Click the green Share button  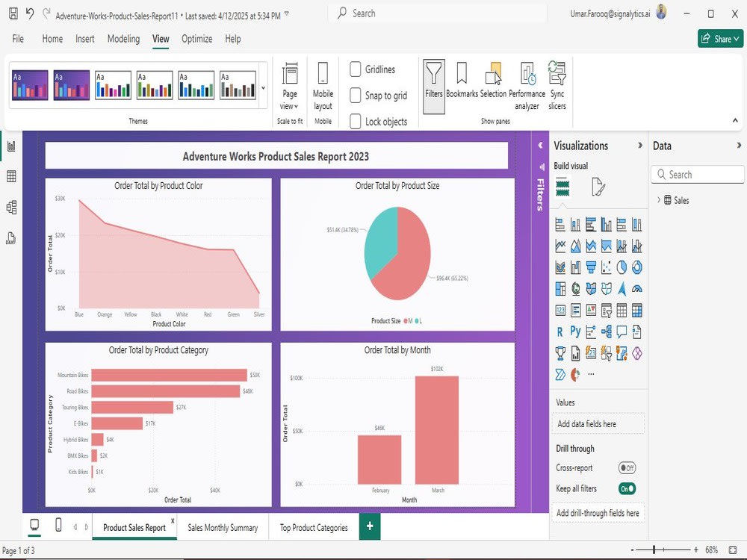click(x=719, y=37)
